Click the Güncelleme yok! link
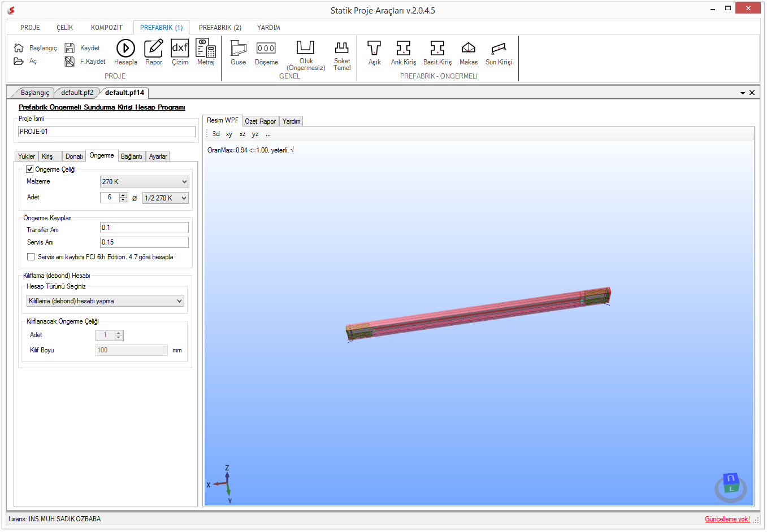Image resolution: width=767 pixels, height=532 pixels. [727, 519]
